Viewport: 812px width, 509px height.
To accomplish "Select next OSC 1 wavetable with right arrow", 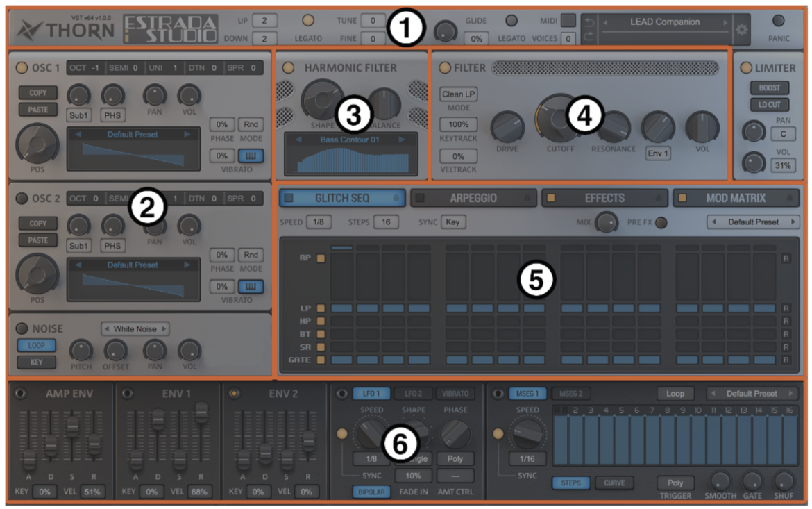I will 187,134.
